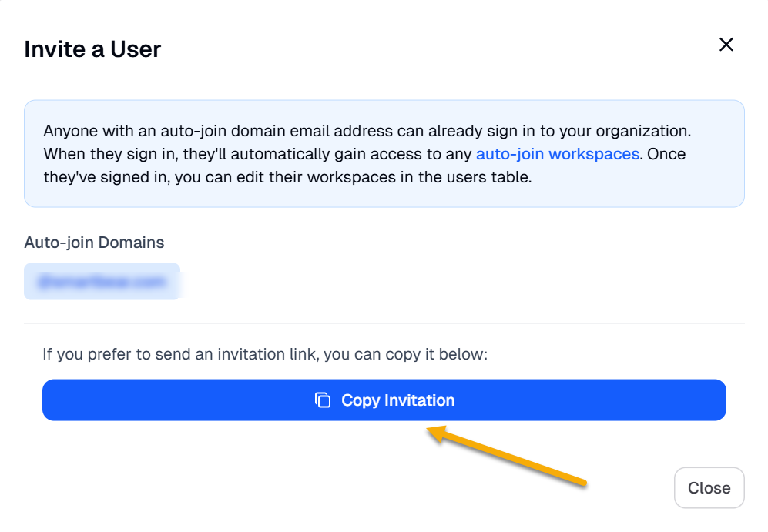768x532 pixels.
Task: Select the 'Invite a User' dialog title
Action: tap(92, 49)
